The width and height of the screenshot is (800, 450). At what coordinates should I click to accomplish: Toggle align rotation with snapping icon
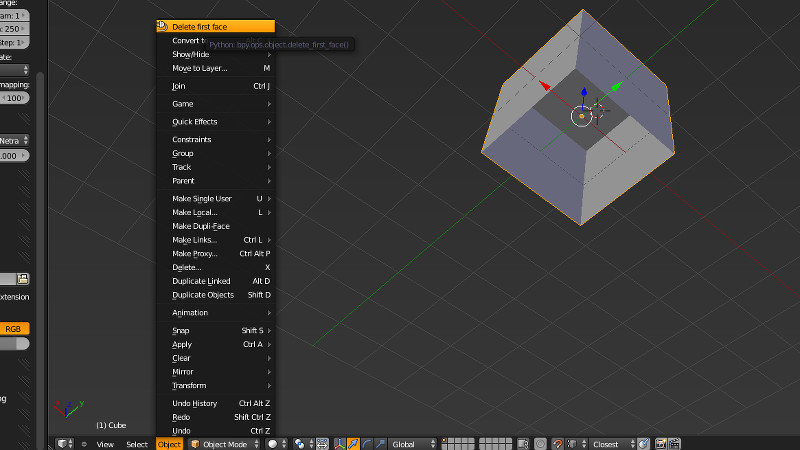click(x=644, y=444)
